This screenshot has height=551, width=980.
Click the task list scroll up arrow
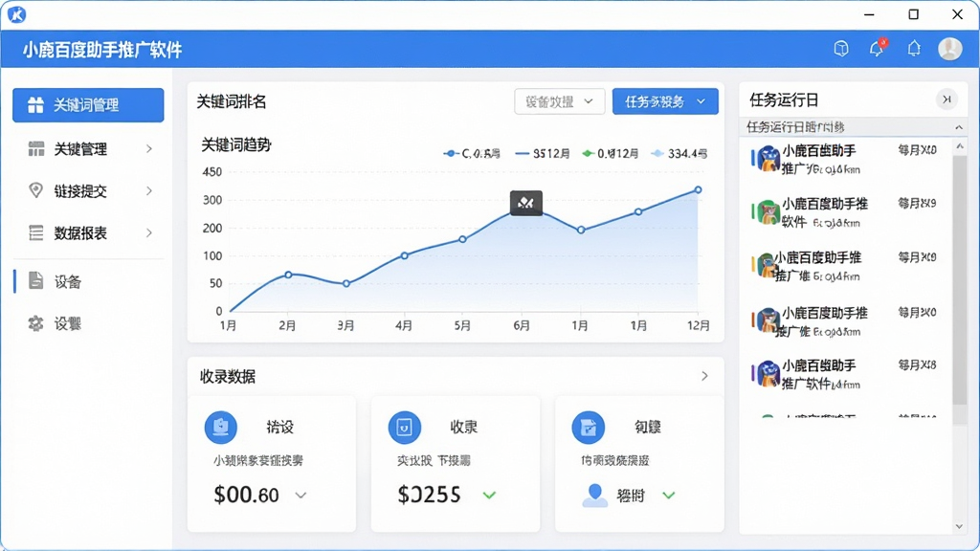pos(959,146)
